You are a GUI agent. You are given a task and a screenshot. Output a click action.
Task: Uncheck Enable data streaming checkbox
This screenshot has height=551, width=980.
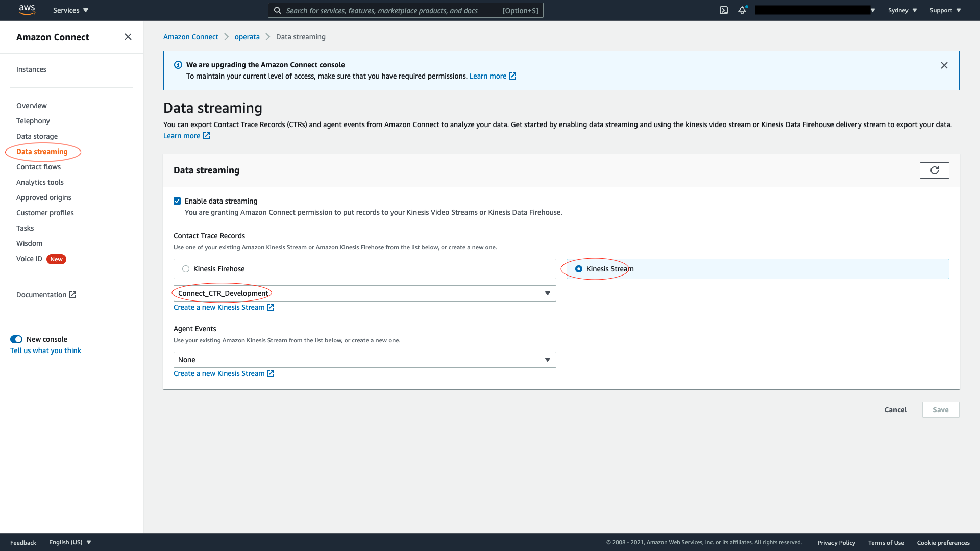[177, 201]
